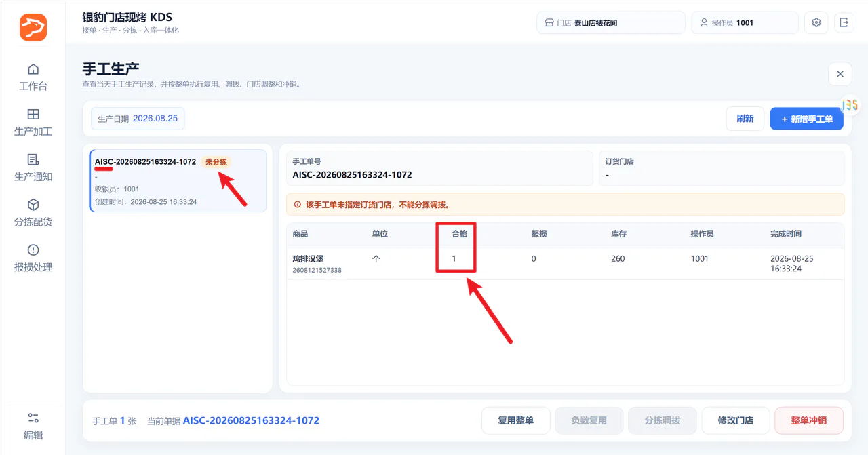The height and width of the screenshot is (455, 868).
Task: Click the logout icon at top right
Action: tap(844, 22)
